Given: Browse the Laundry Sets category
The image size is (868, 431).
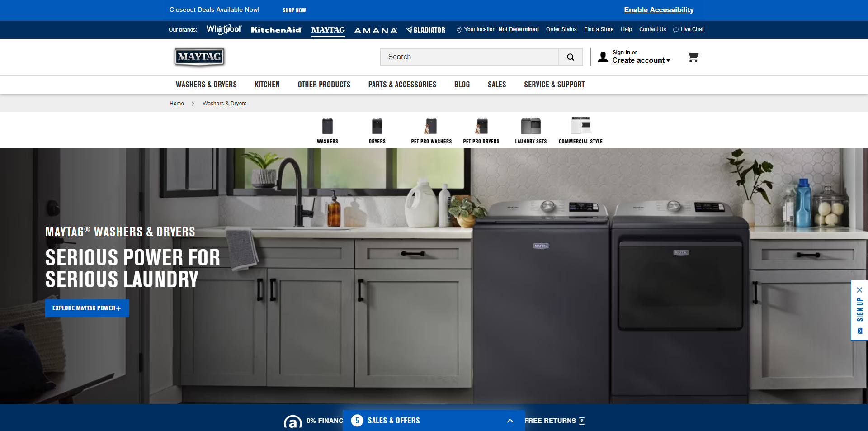Looking at the screenshot, I should click(531, 130).
